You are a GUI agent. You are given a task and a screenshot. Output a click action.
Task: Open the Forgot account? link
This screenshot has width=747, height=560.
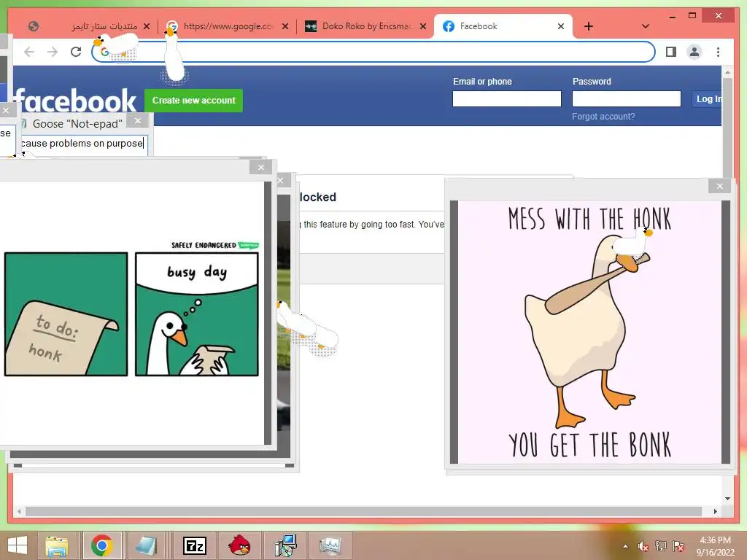(x=603, y=117)
